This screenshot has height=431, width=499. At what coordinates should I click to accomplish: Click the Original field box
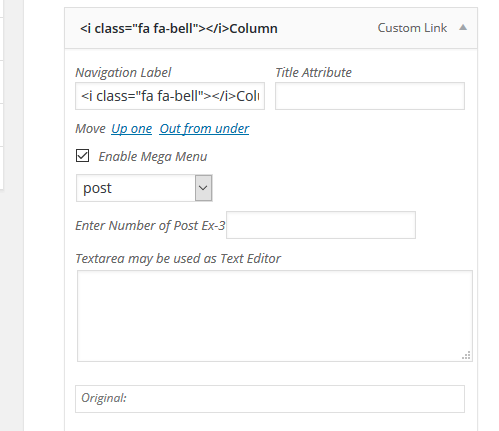[x=270, y=399]
